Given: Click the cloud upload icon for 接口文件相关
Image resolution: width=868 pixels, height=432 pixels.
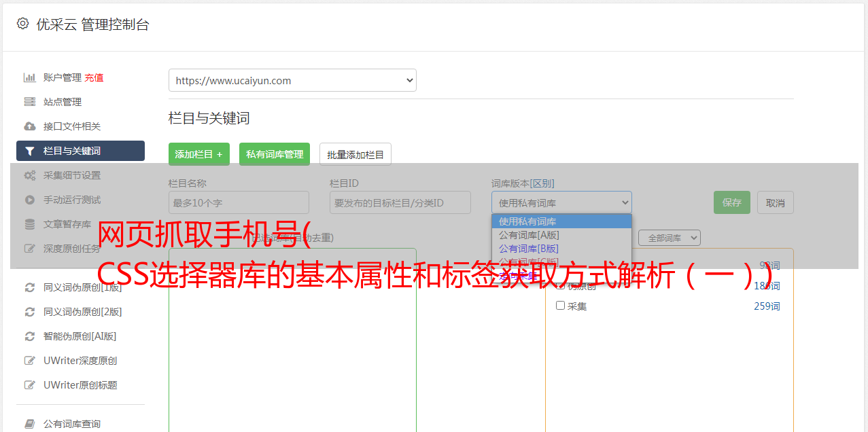Looking at the screenshot, I should [29, 126].
